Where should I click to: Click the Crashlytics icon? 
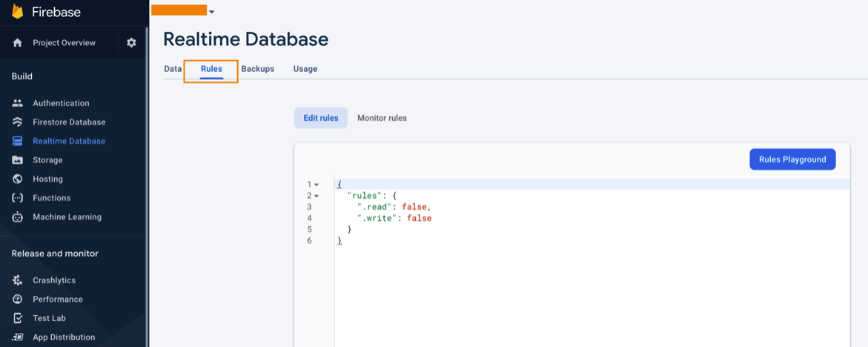click(18, 280)
